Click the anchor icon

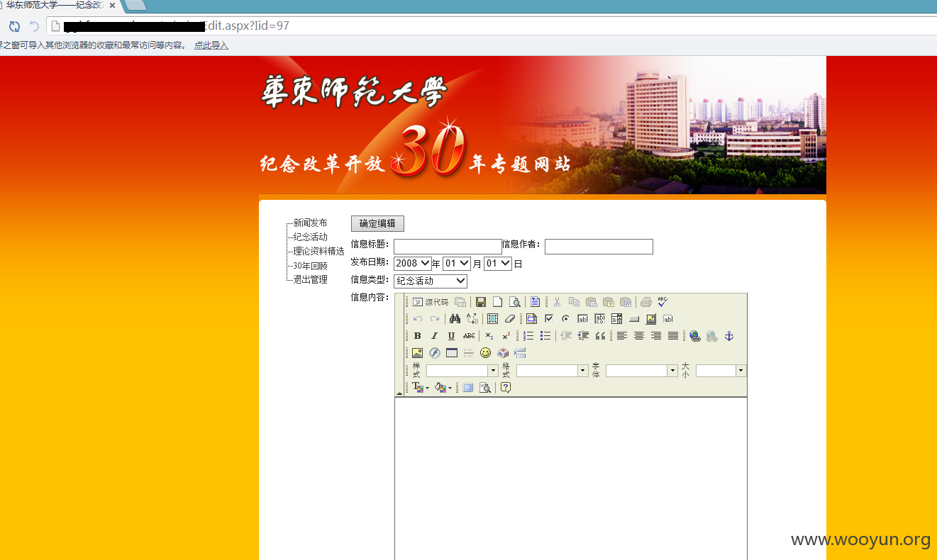pyautogui.click(x=729, y=336)
